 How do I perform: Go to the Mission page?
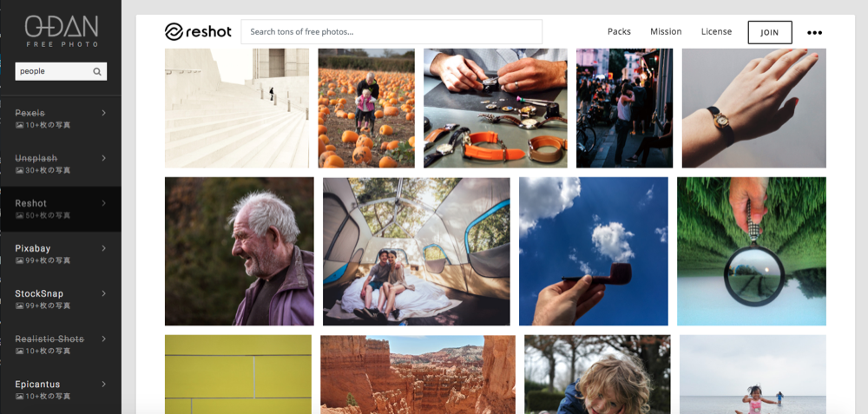pos(666,31)
